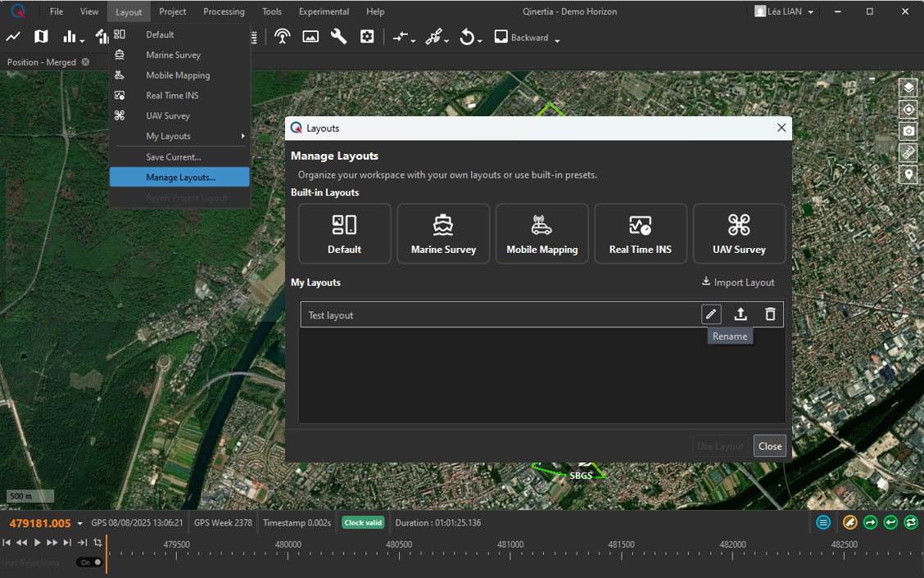Screen dimensions: 924x578
Task: Select the ruler measure tool on map
Action: click(908, 153)
